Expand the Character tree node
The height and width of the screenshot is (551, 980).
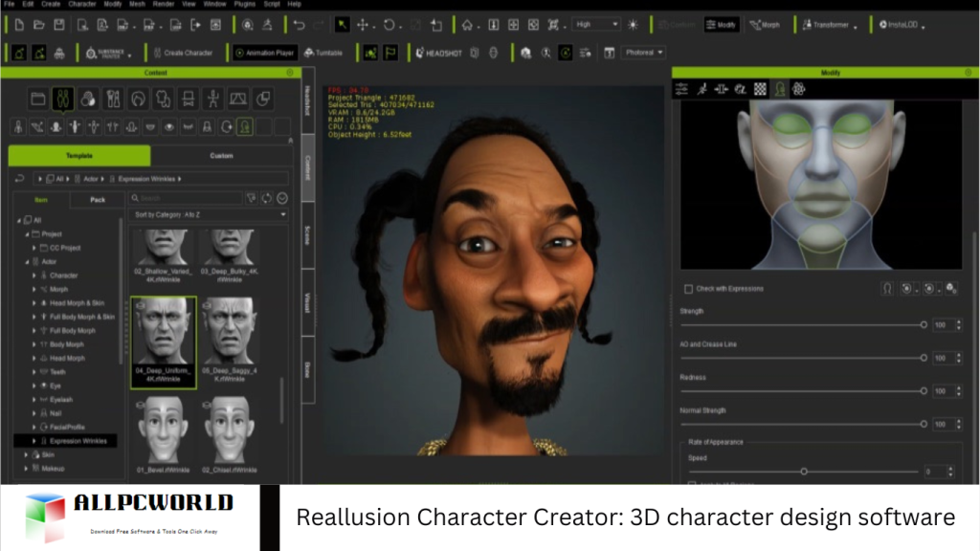pyautogui.click(x=33, y=275)
